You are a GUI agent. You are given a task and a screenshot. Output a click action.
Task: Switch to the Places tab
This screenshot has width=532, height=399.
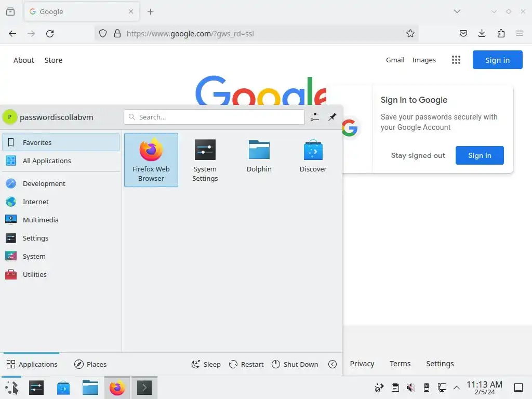click(90, 364)
